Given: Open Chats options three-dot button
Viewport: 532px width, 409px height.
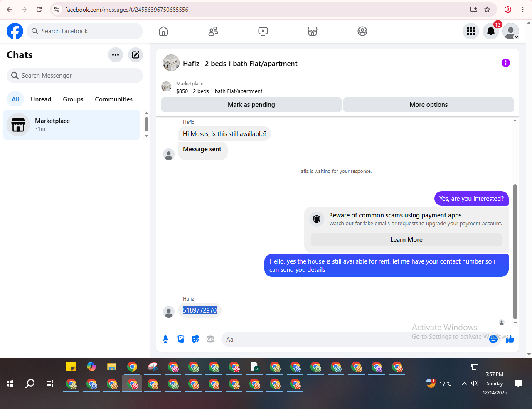Looking at the screenshot, I should pos(116,55).
